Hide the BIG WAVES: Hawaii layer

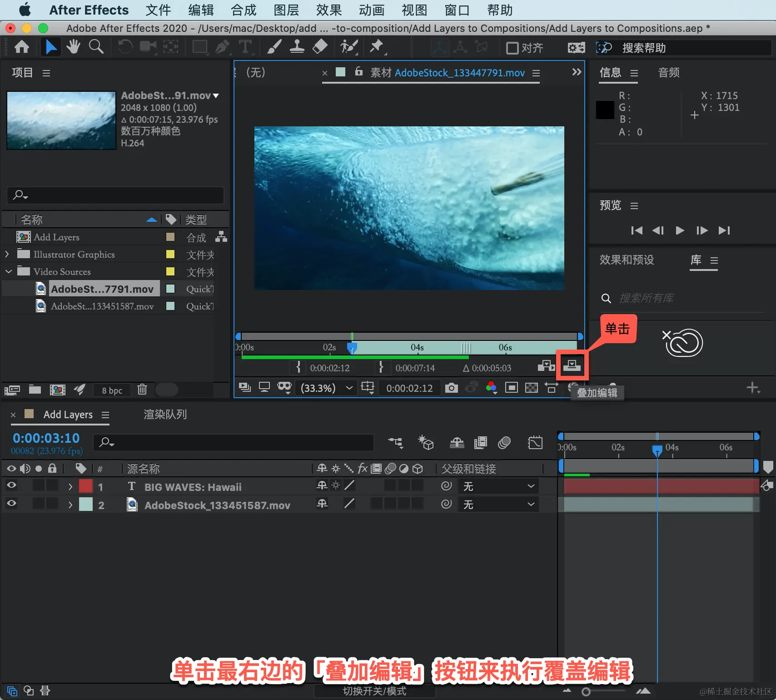[x=11, y=485]
